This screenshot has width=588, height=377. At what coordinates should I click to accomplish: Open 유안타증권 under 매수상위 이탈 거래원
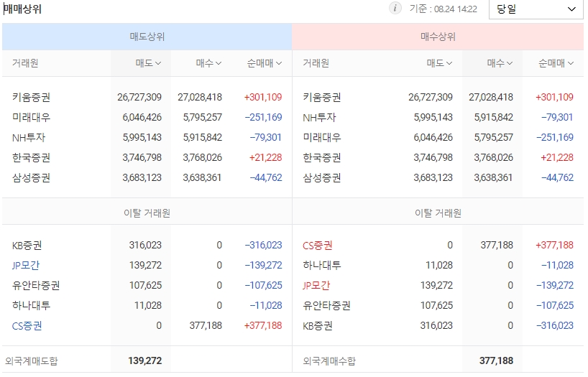click(326, 305)
